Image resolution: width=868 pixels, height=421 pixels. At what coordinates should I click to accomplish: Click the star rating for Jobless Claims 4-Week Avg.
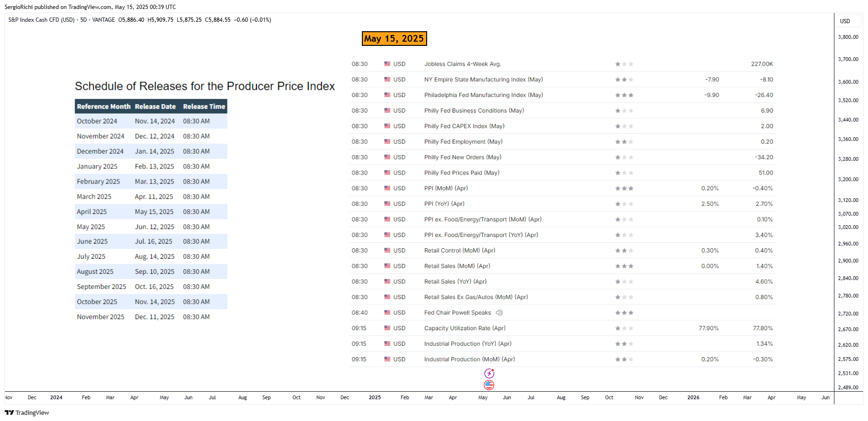pyautogui.click(x=624, y=64)
